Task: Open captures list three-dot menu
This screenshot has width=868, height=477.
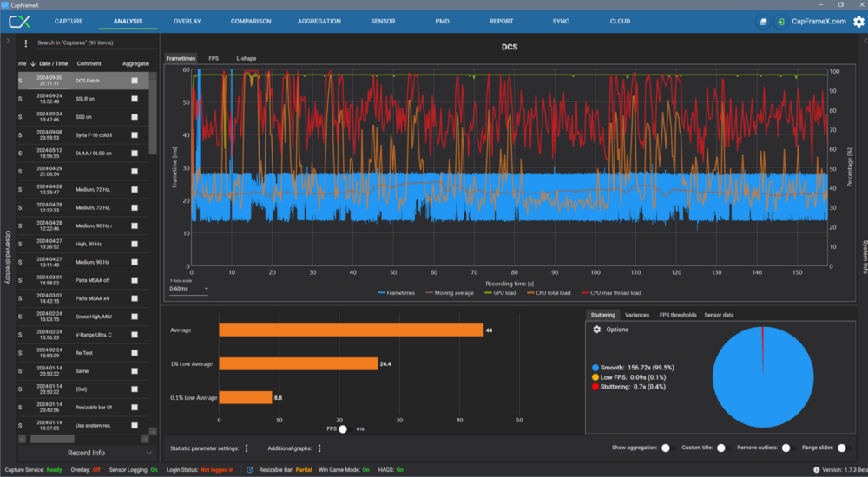Action: pos(26,43)
